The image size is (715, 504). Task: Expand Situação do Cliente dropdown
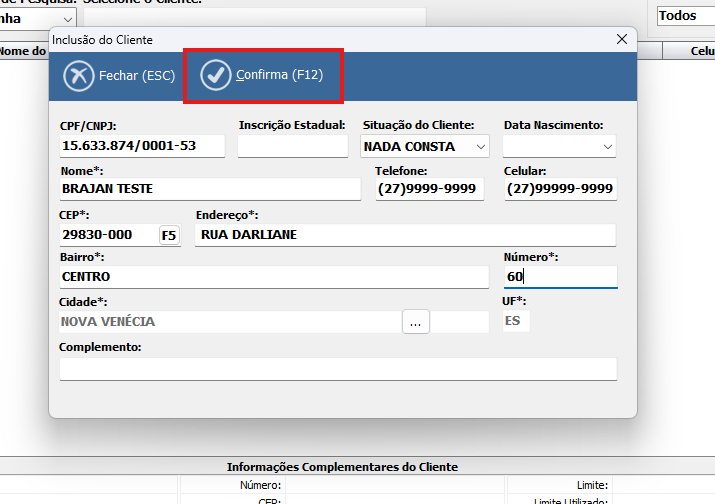click(481, 147)
